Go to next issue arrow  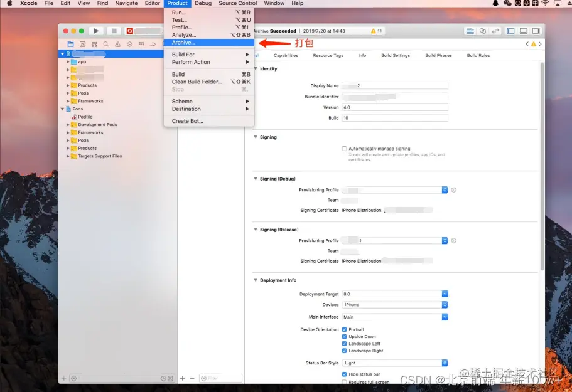(540, 44)
